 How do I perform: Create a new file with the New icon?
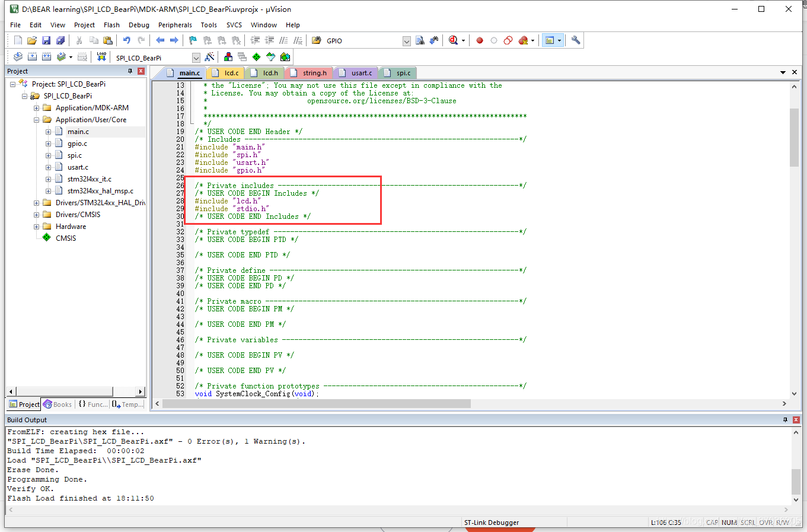(18, 40)
